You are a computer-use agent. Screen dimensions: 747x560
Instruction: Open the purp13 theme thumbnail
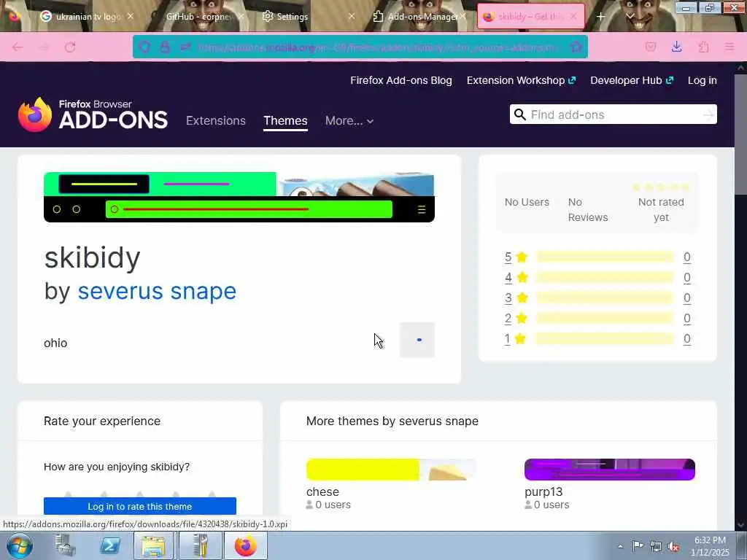pos(610,470)
